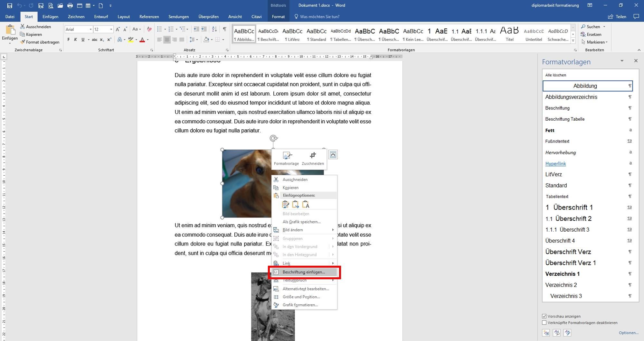644x341 pixels.
Task: Open the Einfügen paste dropdown arrow
Action: [x=10, y=43]
